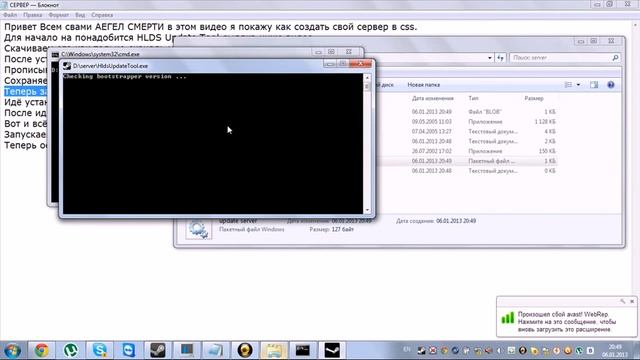The height and width of the screenshot is (360, 640).
Task: Select the row dated 26.07.2002 17:02
Action: [467, 151]
